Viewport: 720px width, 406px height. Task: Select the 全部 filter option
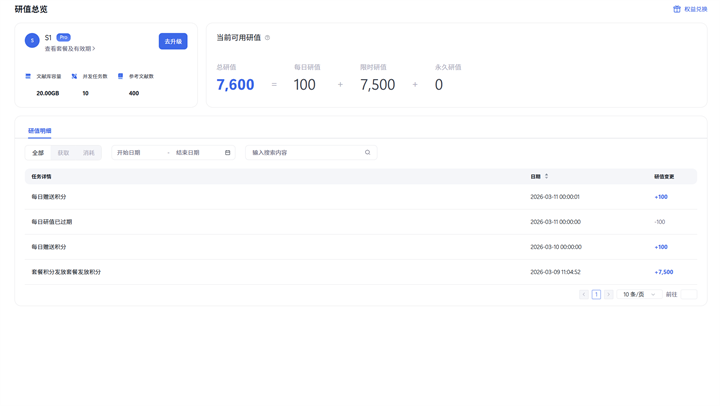click(38, 153)
